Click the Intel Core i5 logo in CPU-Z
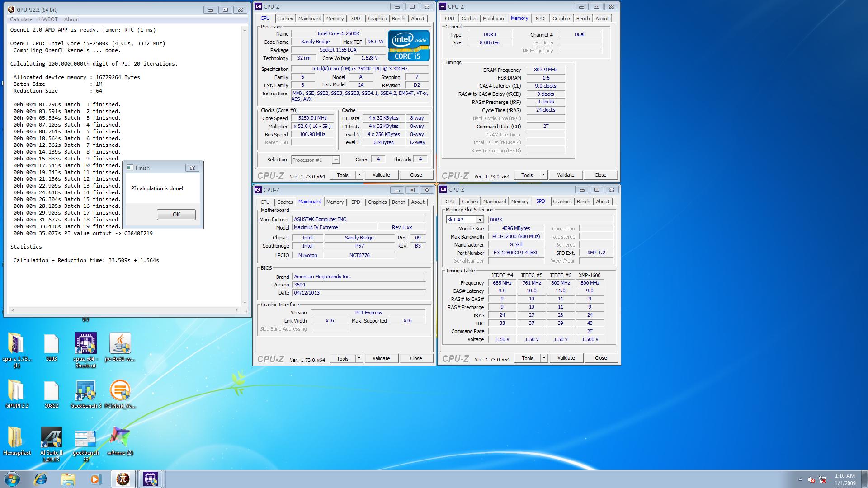 point(409,46)
